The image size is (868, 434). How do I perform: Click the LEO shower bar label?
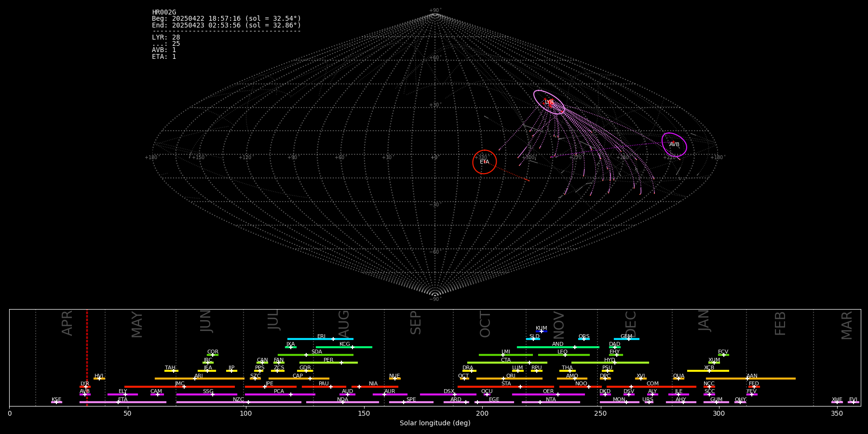coord(563,352)
